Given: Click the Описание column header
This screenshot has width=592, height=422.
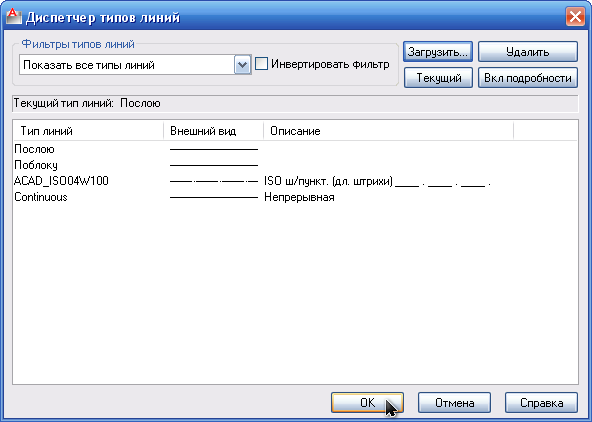Looking at the screenshot, I should 388,131.
